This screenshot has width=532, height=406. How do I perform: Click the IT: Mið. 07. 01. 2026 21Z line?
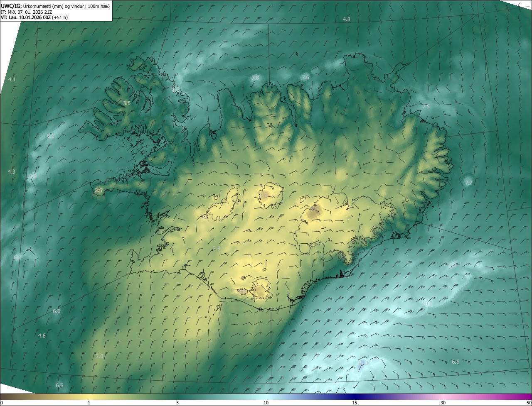point(27,12)
